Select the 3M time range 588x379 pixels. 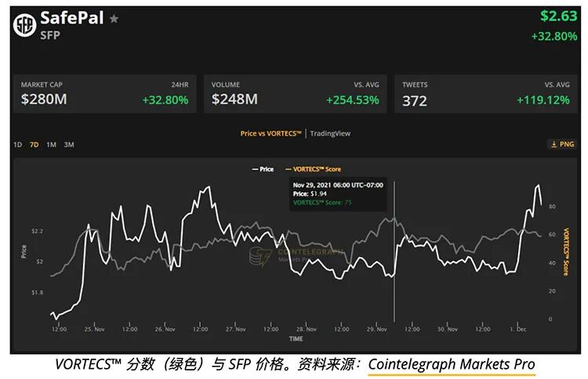pyautogui.click(x=69, y=144)
